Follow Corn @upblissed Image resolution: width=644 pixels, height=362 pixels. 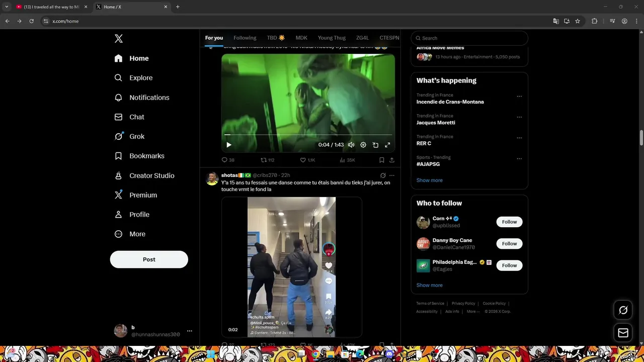(509, 222)
